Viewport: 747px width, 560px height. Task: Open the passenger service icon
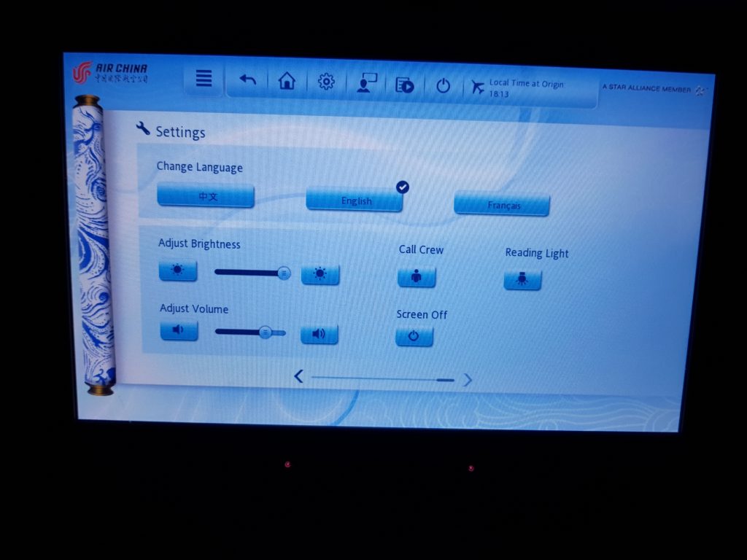365,83
